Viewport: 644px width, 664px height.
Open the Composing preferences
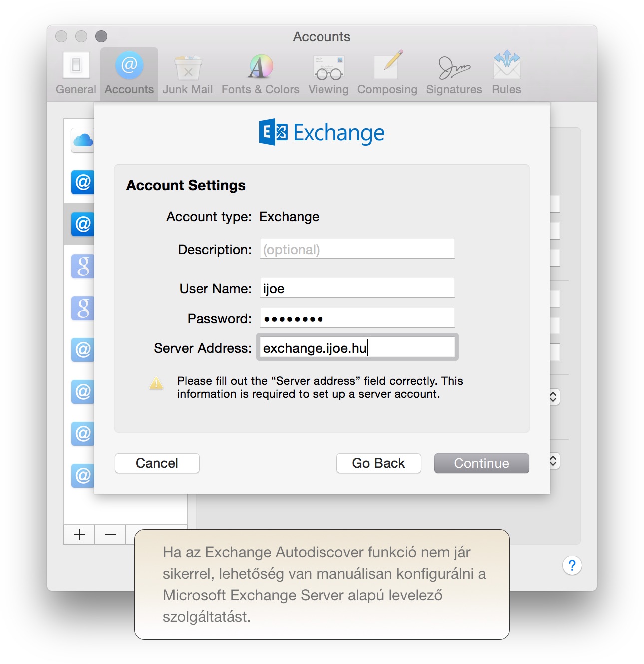(x=387, y=74)
